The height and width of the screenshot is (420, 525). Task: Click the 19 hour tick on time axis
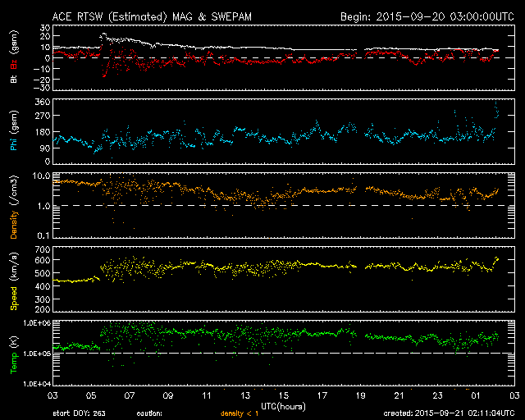(360, 396)
